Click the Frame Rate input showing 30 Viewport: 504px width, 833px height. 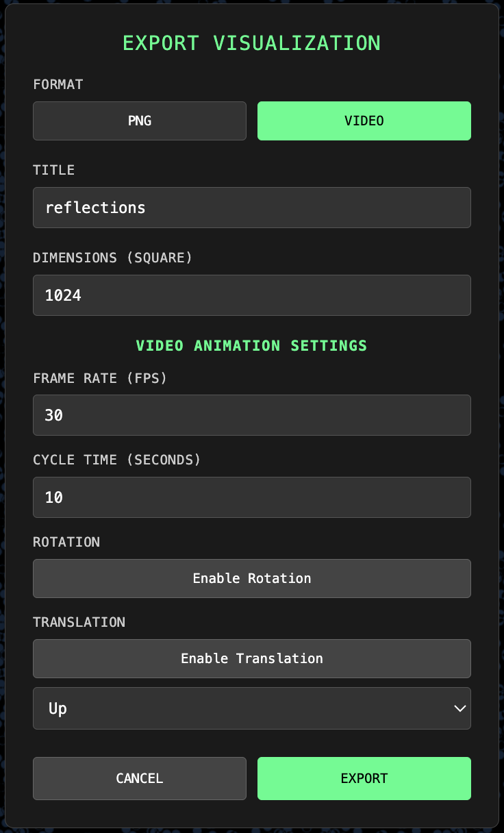click(x=251, y=415)
